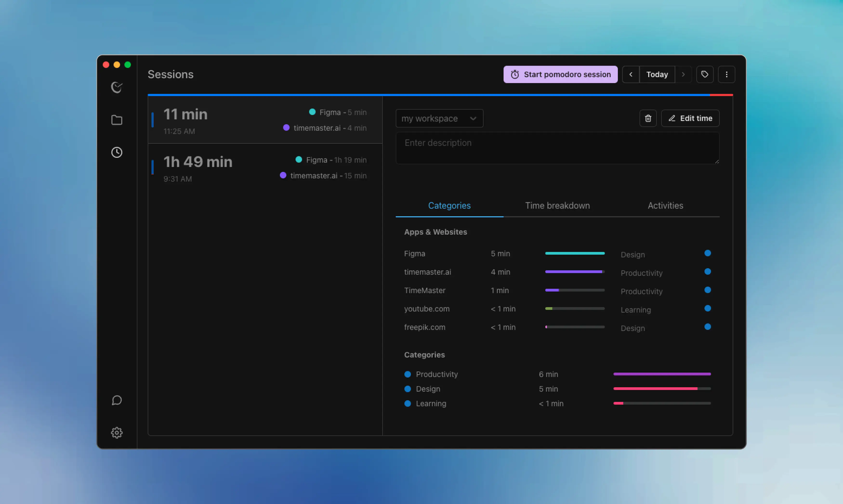
Task: Open the projects folder icon in sidebar
Action: [x=117, y=120]
